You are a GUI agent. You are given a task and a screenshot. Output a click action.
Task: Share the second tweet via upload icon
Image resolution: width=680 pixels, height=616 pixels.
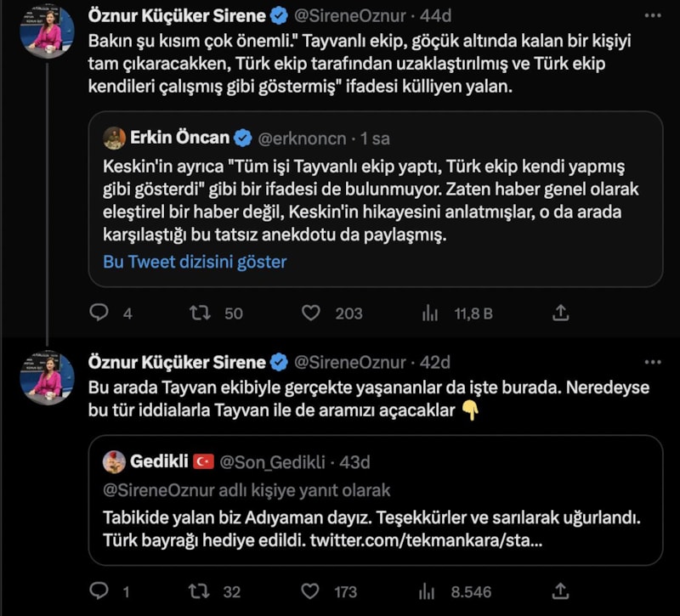pyautogui.click(x=561, y=591)
